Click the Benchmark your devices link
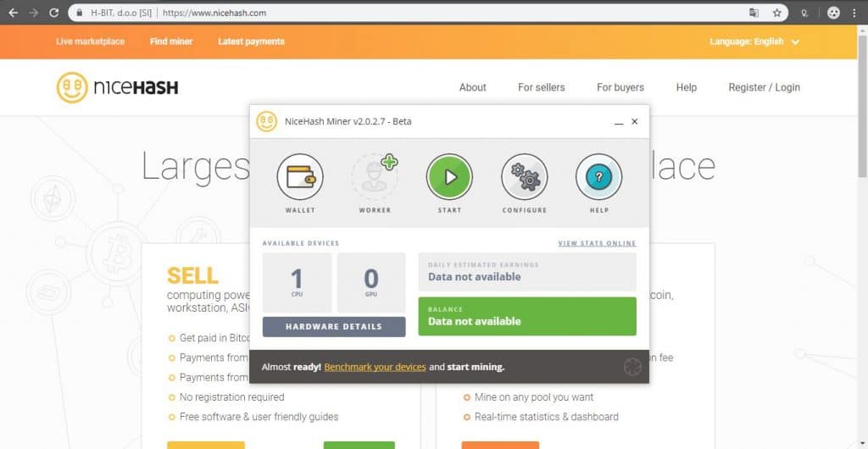 pyautogui.click(x=375, y=367)
